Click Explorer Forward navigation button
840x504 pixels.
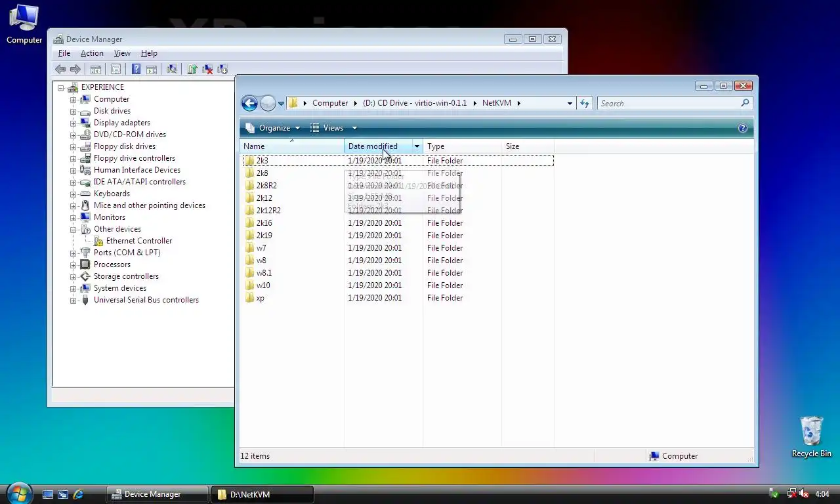pyautogui.click(x=268, y=103)
